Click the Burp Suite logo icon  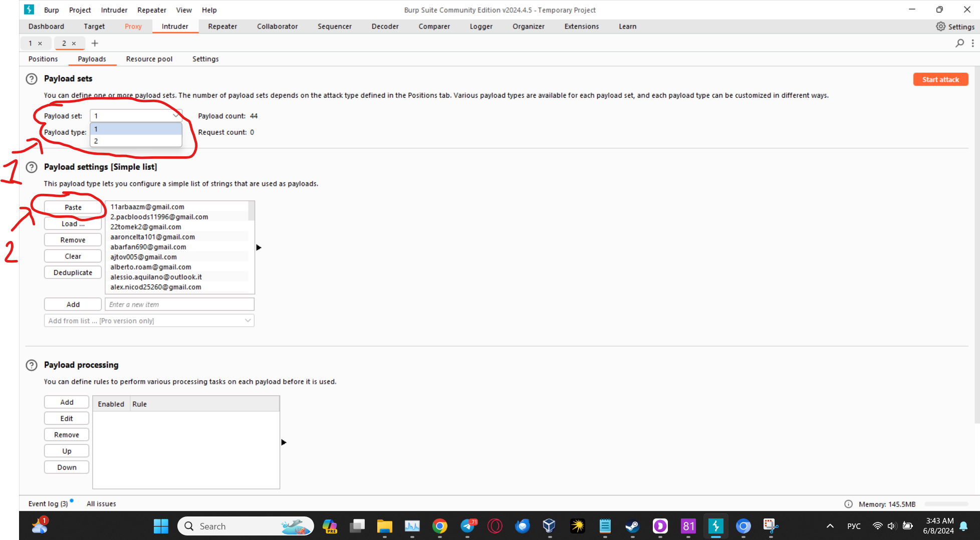(x=29, y=10)
